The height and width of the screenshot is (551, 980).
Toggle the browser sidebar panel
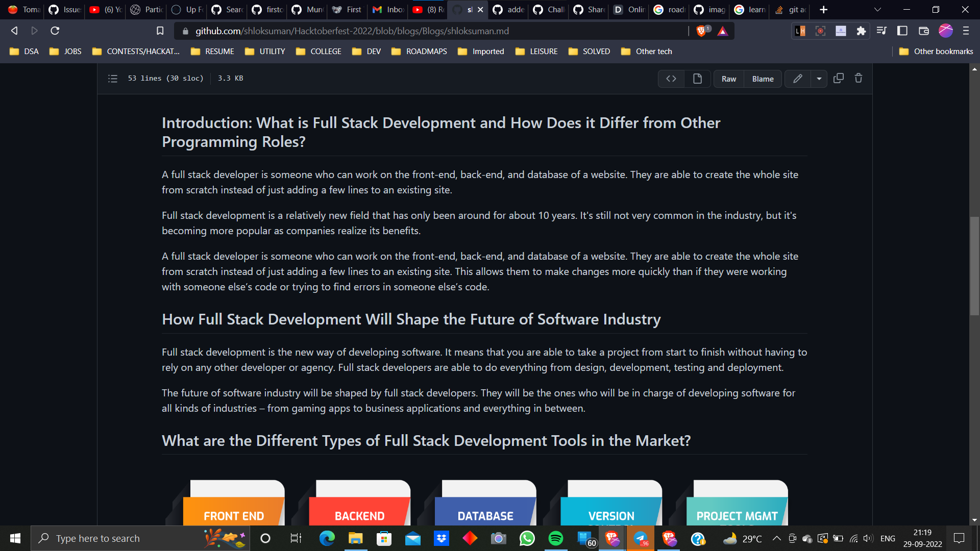[x=902, y=31]
